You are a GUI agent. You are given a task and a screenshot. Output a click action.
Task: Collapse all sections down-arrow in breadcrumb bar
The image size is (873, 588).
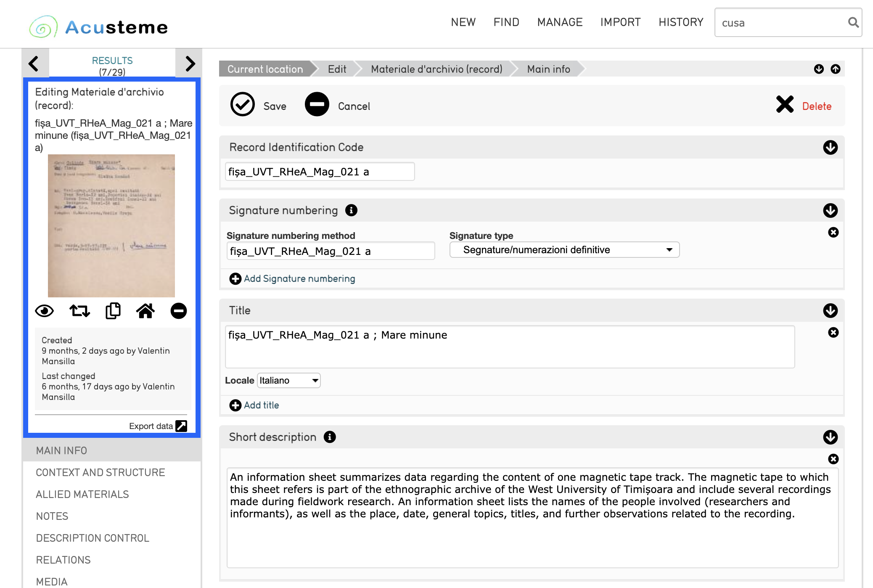tap(819, 69)
